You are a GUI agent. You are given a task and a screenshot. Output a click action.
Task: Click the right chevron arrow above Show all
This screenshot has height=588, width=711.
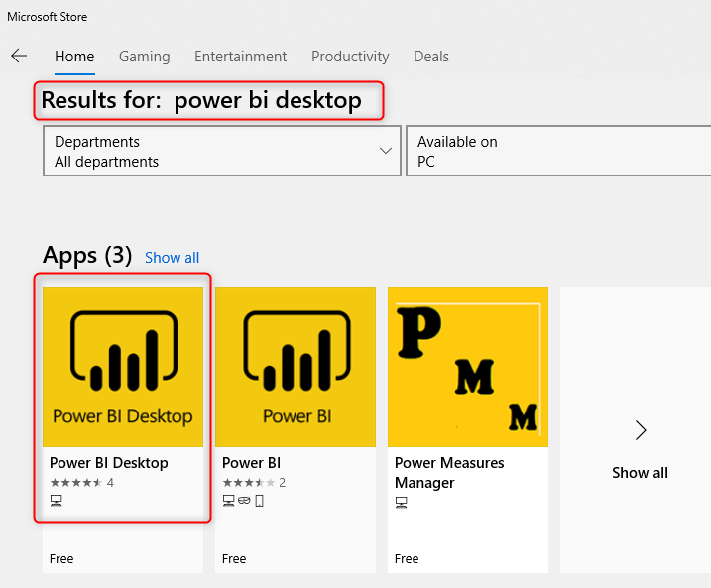(x=641, y=429)
